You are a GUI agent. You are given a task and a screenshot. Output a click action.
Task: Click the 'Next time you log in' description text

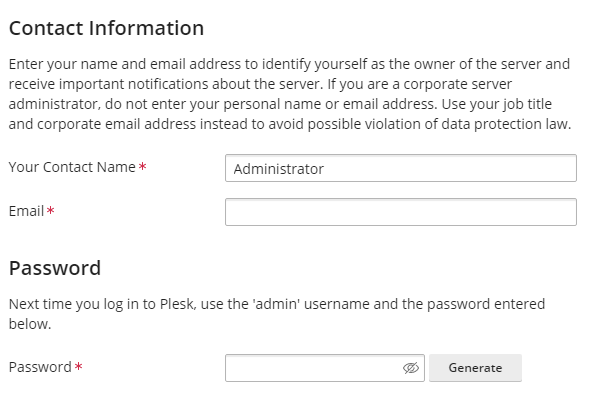[277, 314]
